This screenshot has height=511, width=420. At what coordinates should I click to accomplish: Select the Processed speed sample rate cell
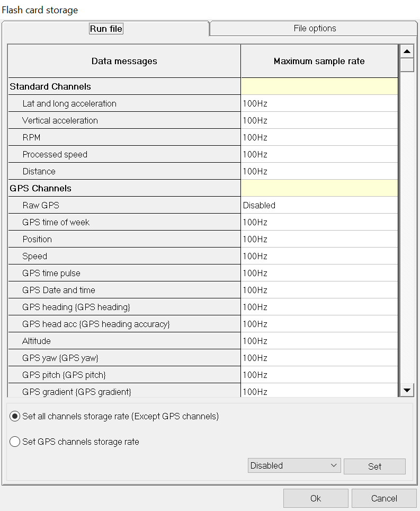coord(319,154)
